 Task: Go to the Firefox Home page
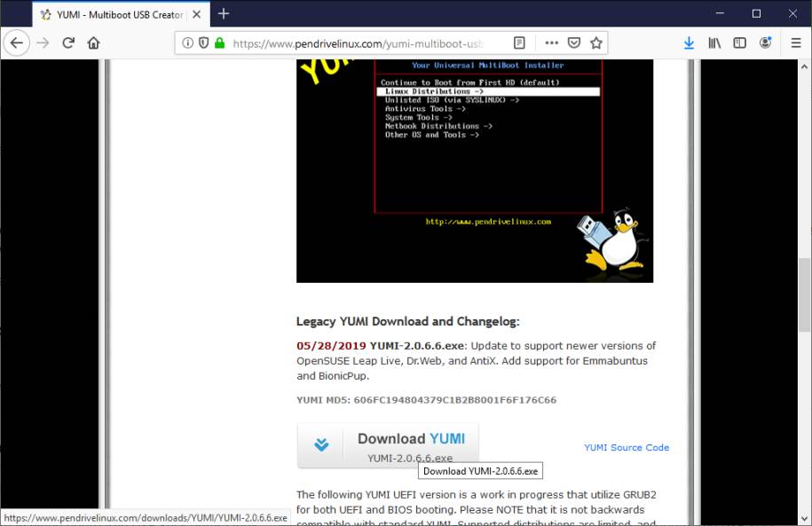coord(93,43)
